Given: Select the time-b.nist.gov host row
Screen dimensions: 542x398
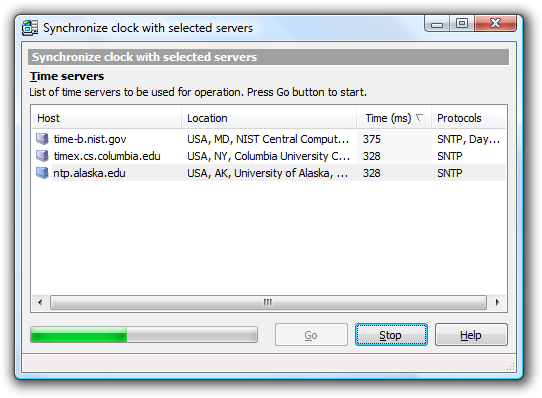Looking at the screenshot, I should [x=269, y=139].
